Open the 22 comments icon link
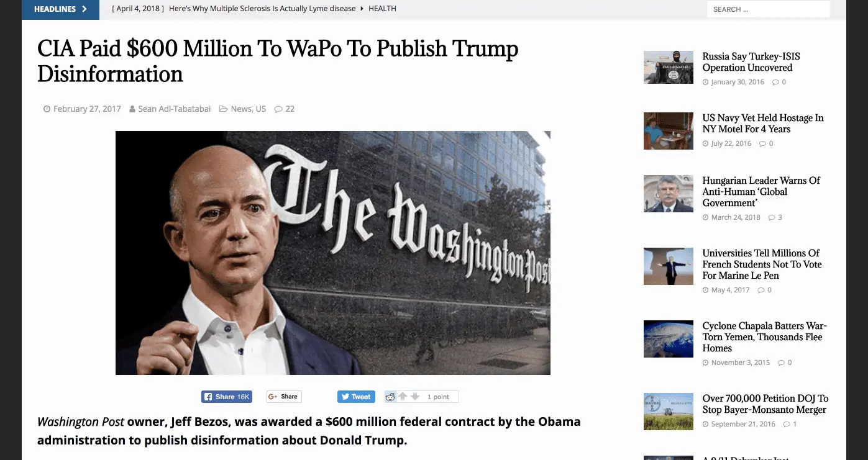Screen dimensions: 868x460 (285, 109)
